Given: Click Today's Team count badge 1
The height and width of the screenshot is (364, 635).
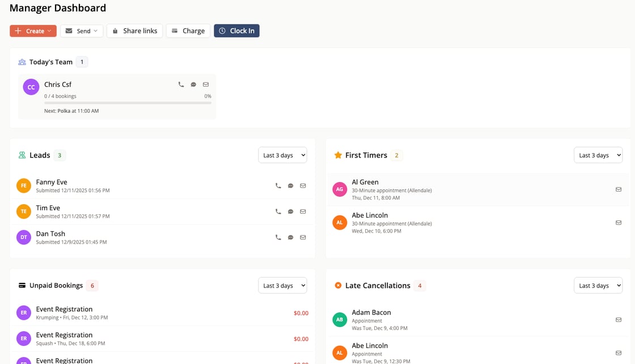Looking at the screenshot, I should pyautogui.click(x=82, y=62).
